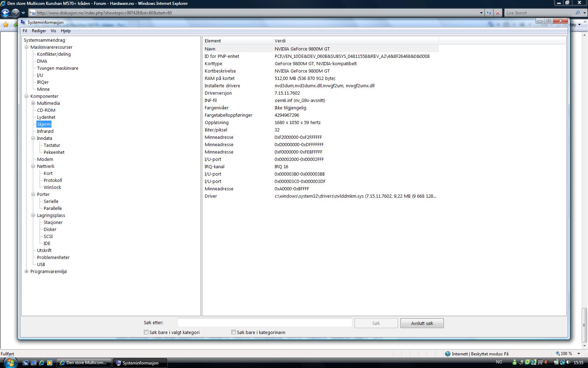The height and width of the screenshot is (368, 588).
Task: Click the green Messenger buddy tray icon
Action: [x=514, y=362]
